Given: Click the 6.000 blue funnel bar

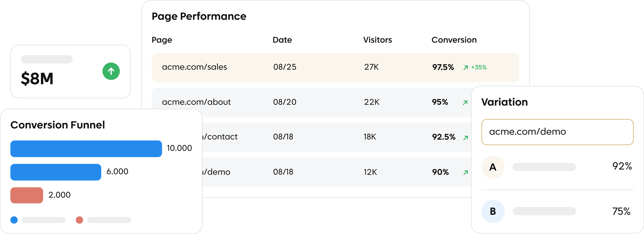Looking at the screenshot, I should click(56, 172).
